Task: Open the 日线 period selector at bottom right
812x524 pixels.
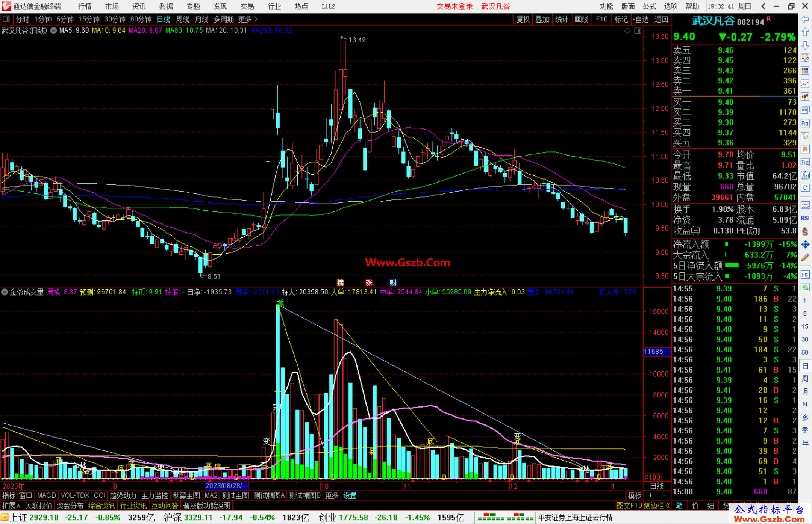Action: [x=657, y=486]
